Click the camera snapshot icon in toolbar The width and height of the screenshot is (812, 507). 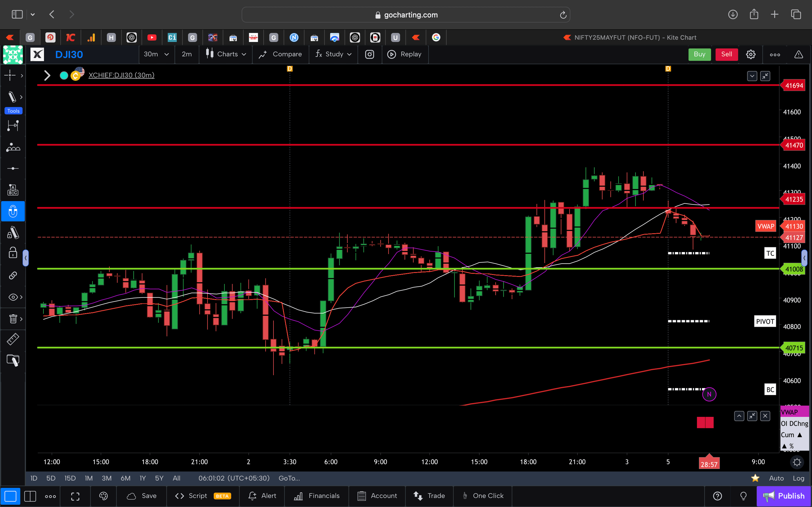tap(369, 54)
